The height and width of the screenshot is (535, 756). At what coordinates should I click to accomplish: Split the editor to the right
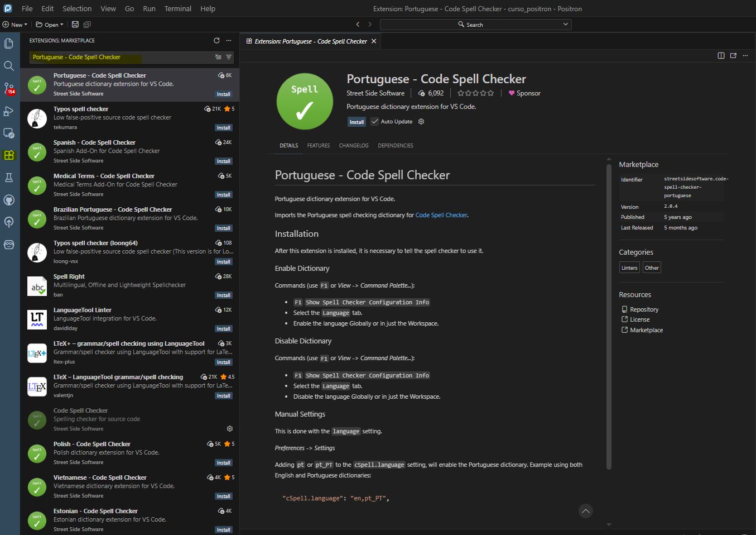pyautogui.click(x=721, y=55)
